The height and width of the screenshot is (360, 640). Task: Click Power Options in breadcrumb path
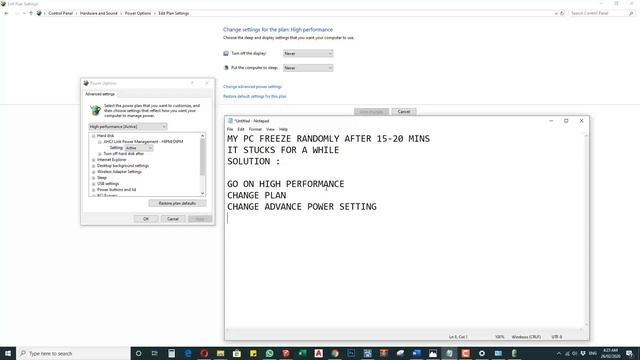138,13
